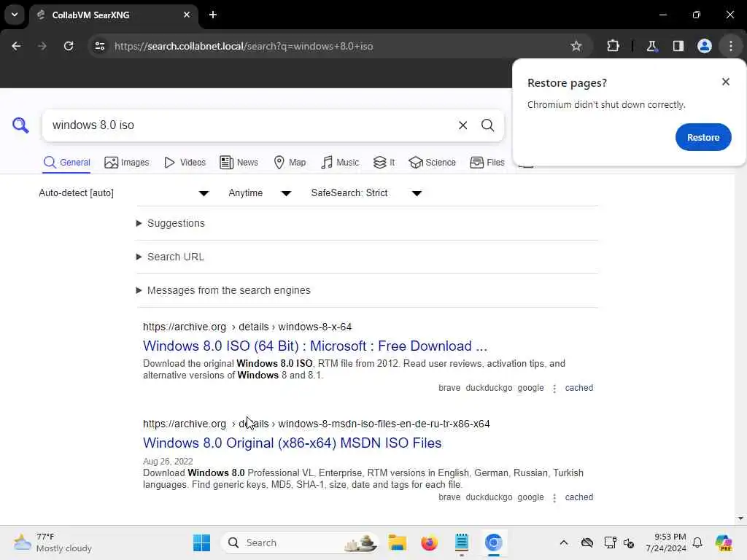Open 'Windows 8.0 ISO (64 Bit)' result link
The width and height of the screenshot is (747, 560).
tap(315, 346)
